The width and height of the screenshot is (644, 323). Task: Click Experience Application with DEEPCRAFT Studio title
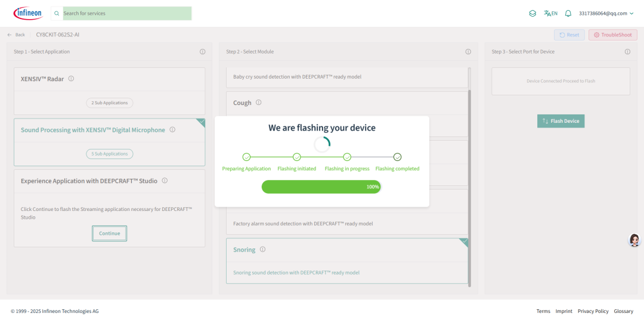tap(89, 181)
